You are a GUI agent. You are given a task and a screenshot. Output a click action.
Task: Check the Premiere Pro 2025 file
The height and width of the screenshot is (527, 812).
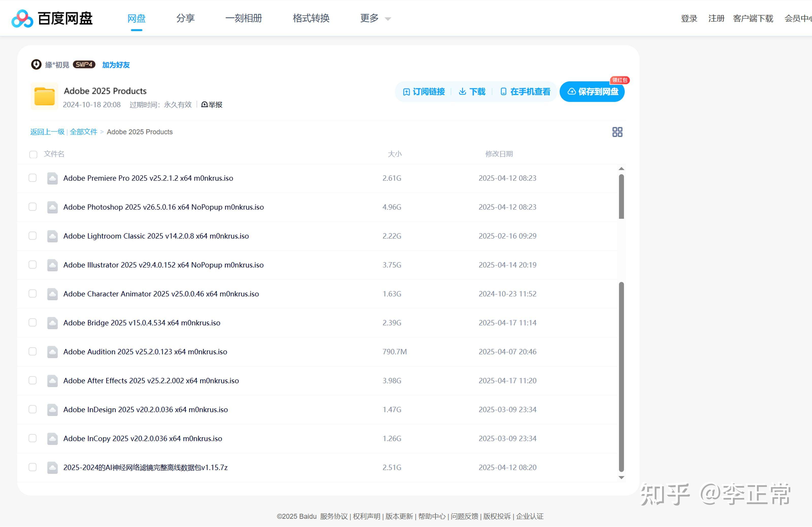click(x=32, y=178)
